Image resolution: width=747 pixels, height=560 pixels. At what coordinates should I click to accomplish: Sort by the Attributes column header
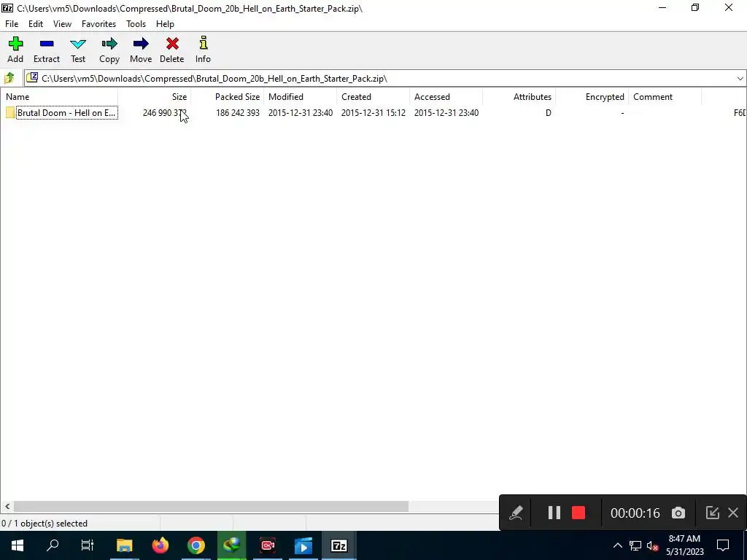[x=519, y=97]
